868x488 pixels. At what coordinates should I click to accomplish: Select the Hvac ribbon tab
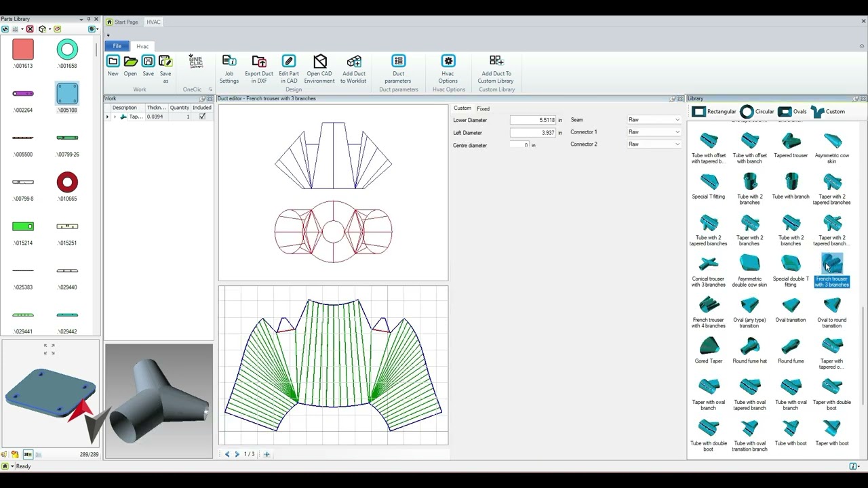pyautogui.click(x=142, y=46)
